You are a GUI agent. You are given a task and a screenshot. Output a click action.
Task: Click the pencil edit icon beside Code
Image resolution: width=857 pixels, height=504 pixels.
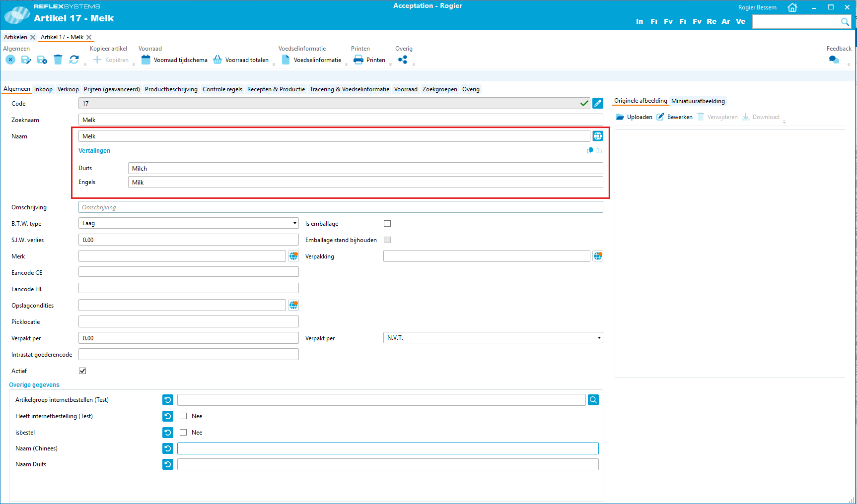pyautogui.click(x=598, y=103)
